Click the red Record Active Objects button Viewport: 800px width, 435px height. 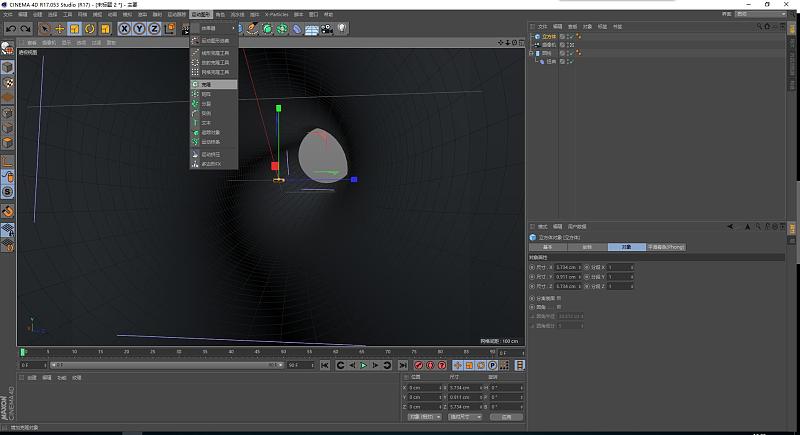[419, 365]
